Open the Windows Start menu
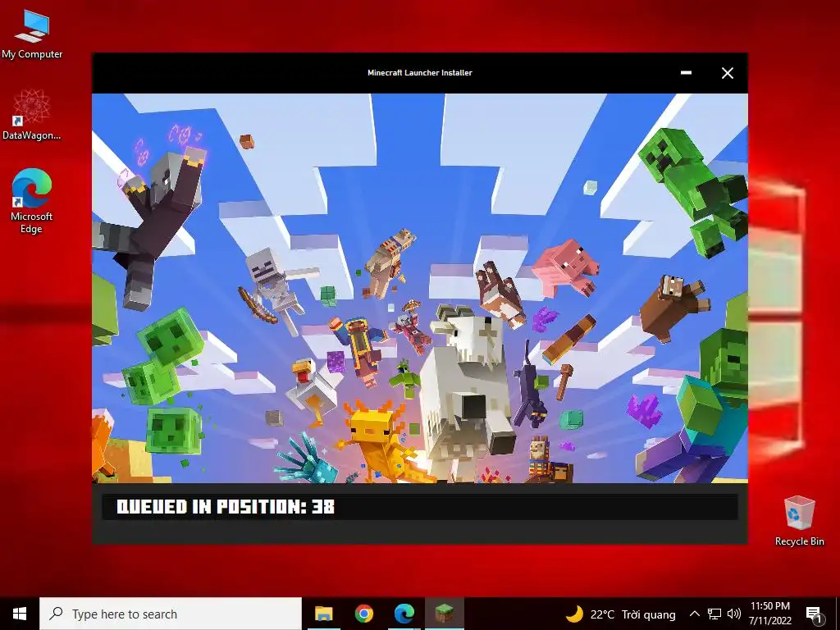This screenshot has width=840, height=630. (x=20, y=614)
